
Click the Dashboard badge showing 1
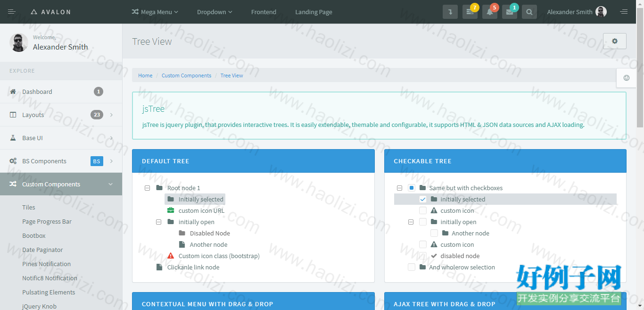[x=98, y=92]
